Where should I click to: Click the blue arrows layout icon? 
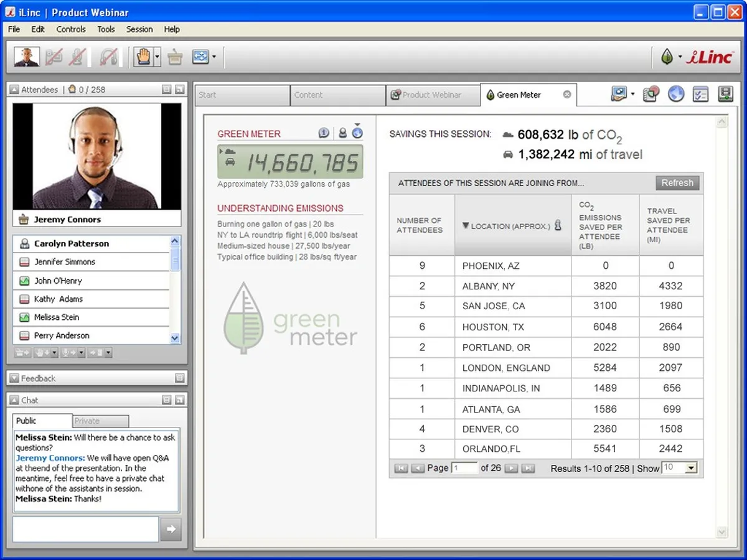pyautogui.click(x=200, y=57)
